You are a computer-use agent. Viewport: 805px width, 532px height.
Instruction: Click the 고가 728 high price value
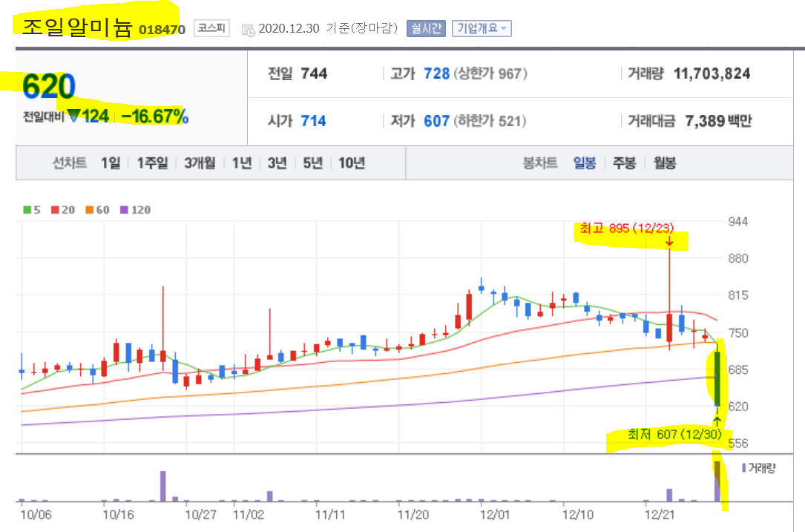(436, 73)
